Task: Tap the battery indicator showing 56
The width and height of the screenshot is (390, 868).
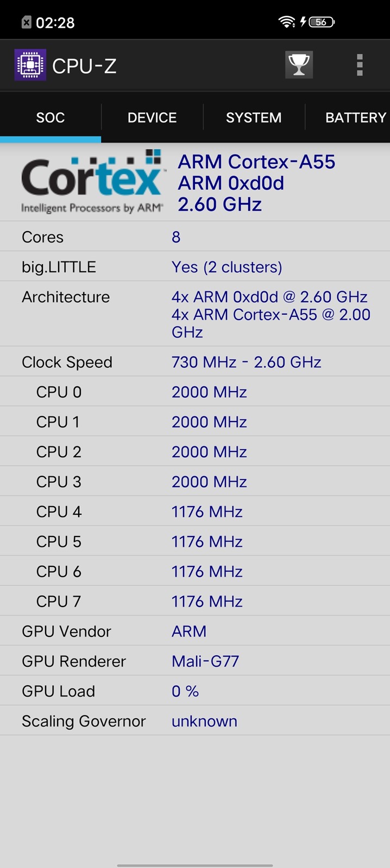Action: tap(322, 22)
